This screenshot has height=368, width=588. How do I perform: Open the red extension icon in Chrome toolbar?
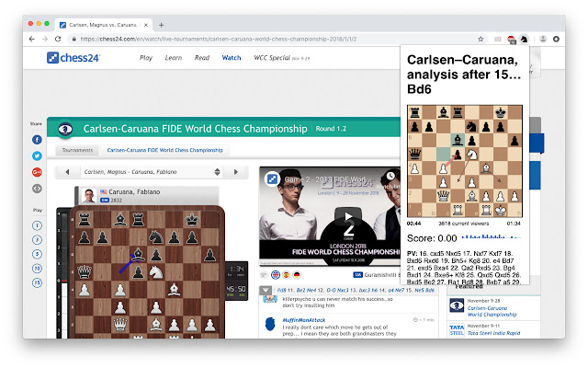point(511,39)
